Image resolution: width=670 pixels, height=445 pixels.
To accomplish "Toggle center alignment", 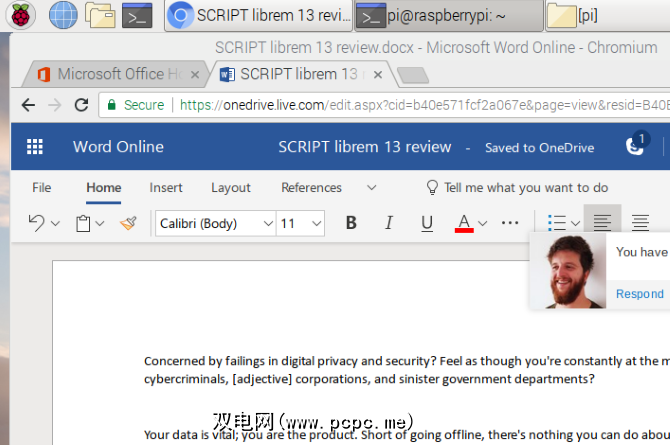I will pyautogui.click(x=640, y=223).
